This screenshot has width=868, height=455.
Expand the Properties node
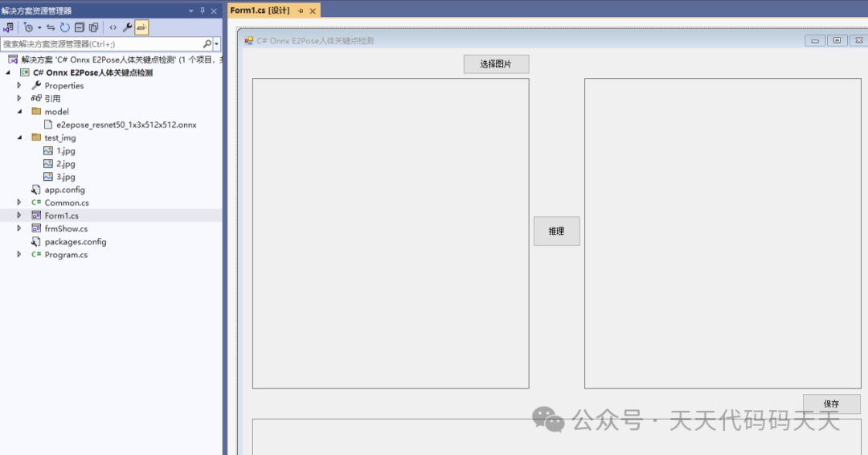[x=19, y=85]
